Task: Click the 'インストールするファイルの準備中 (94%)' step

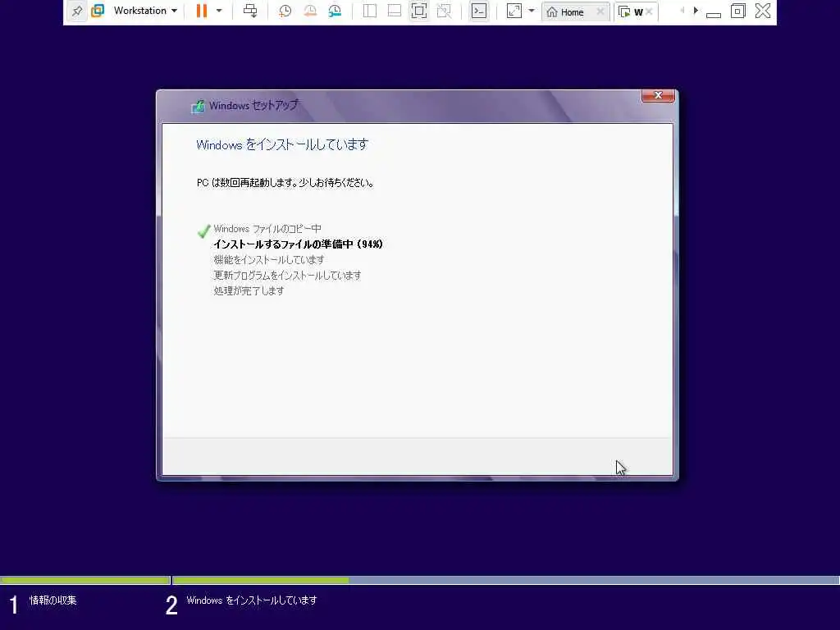Action: [299, 244]
